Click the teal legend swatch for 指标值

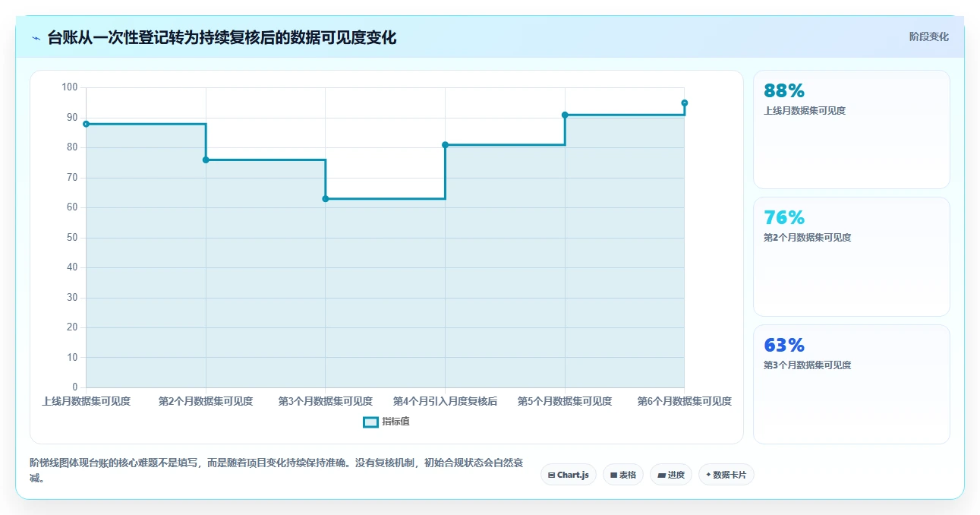pos(370,422)
